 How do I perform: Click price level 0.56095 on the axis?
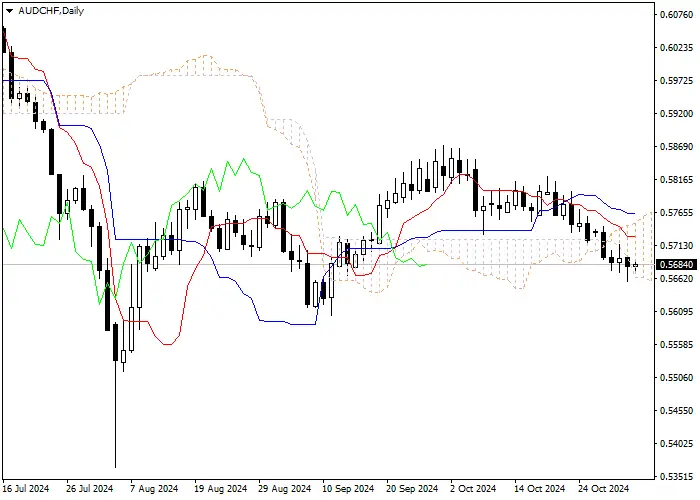677,312
